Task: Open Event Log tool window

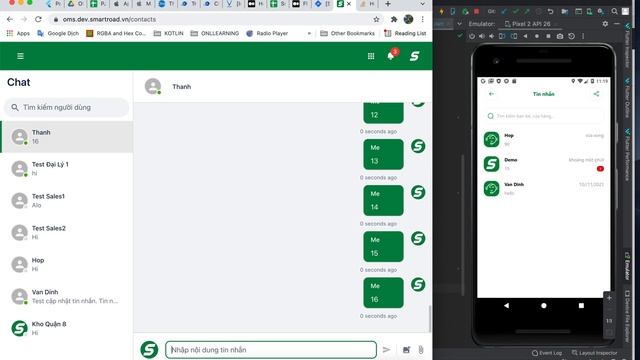Action: pyautogui.click(x=547, y=353)
